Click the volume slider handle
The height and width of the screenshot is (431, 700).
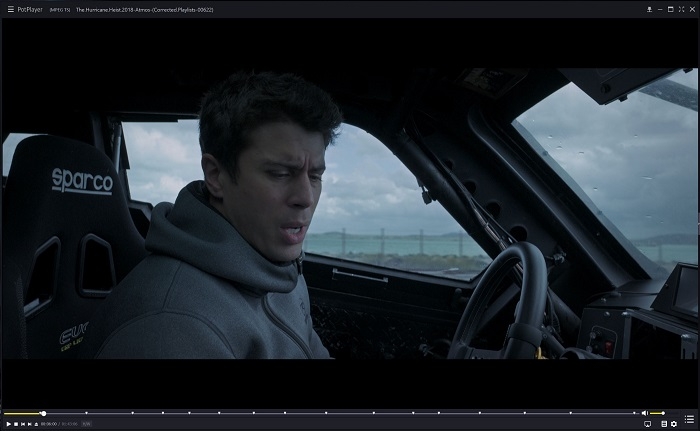coord(664,413)
